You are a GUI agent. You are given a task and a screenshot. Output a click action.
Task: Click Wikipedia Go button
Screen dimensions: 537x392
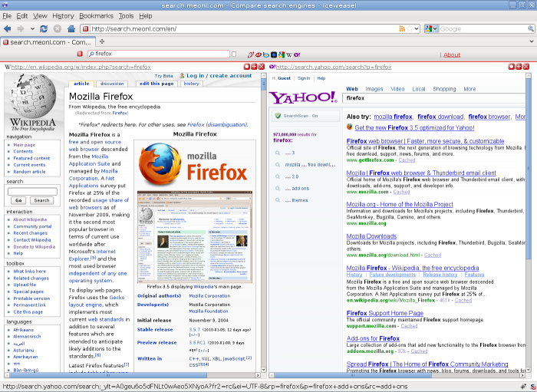point(18,200)
